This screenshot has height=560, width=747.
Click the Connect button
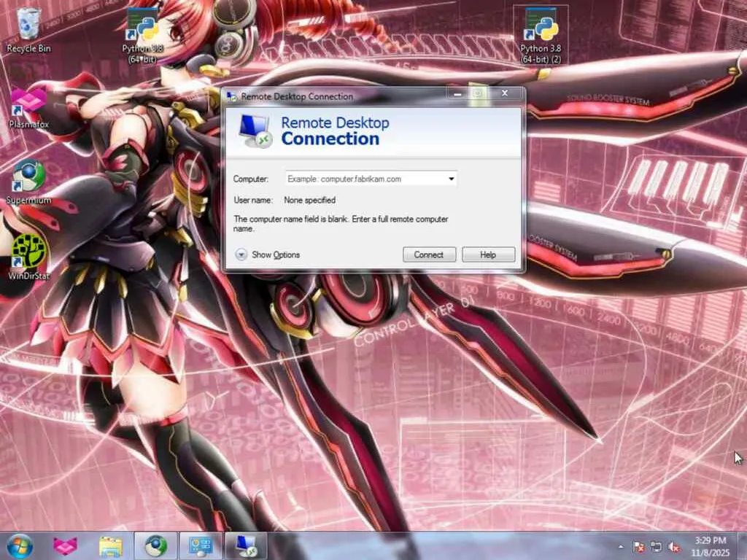point(429,254)
